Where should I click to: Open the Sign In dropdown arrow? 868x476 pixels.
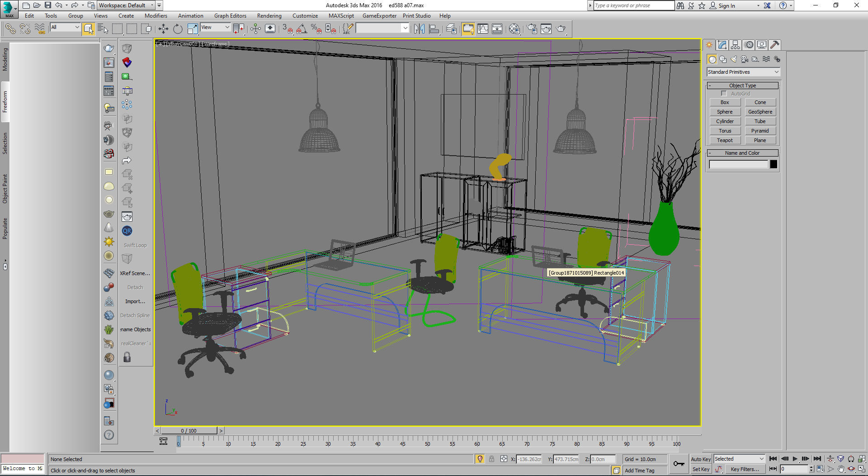click(758, 6)
